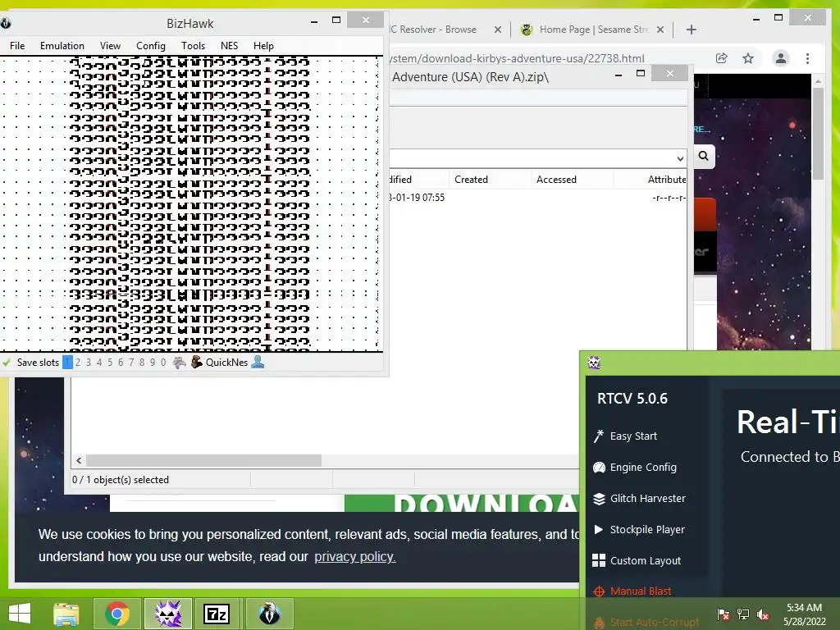Image resolution: width=840 pixels, height=630 pixels.
Task: Open BizHawk View menu
Action: click(x=110, y=46)
